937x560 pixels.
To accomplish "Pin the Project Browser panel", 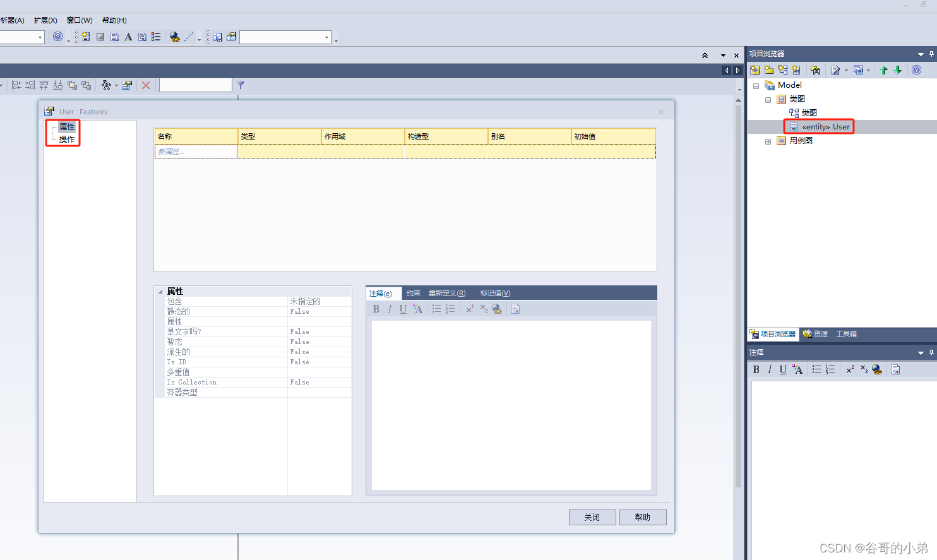I will pos(931,54).
